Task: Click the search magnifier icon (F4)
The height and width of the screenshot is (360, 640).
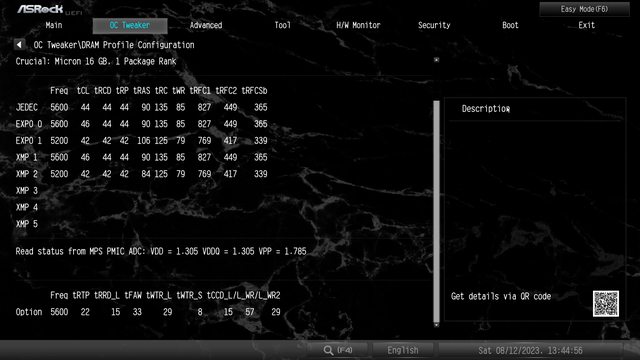Action: [x=329, y=350]
